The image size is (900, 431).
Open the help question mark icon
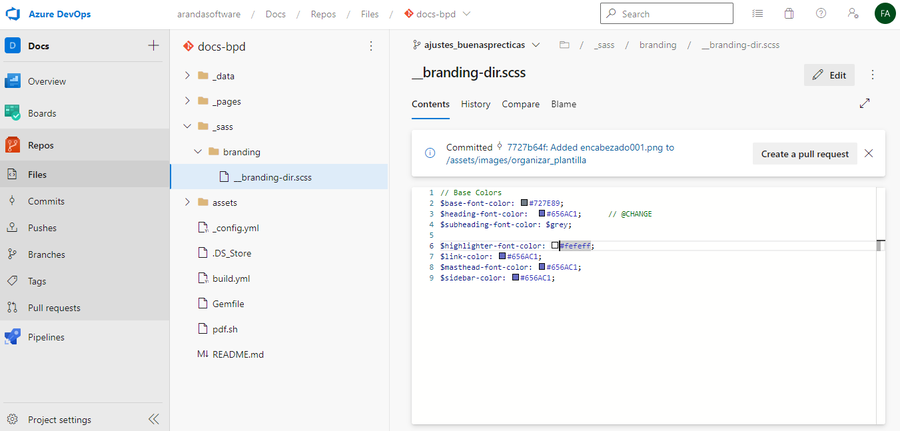[x=820, y=14]
